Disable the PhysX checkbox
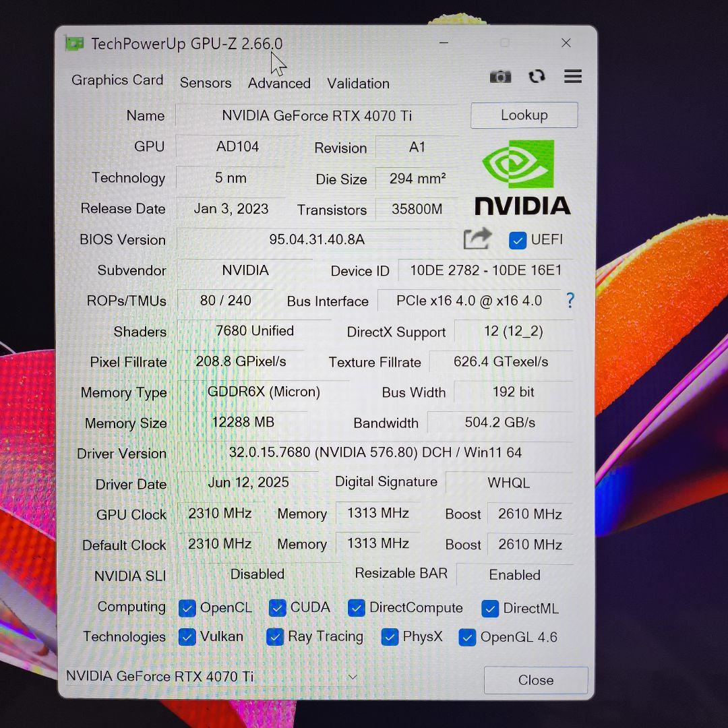This screenshot has width=728, height=728. click(390, 637)
